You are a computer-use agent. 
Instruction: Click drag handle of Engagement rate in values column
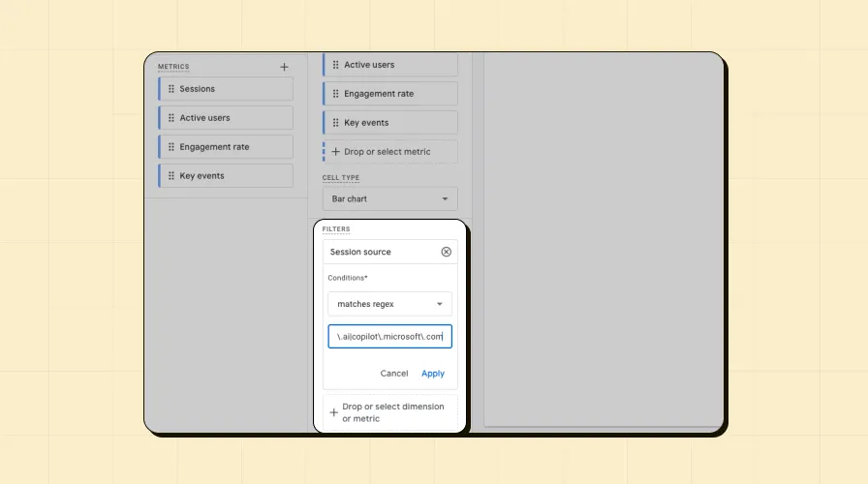click(335, 94)
